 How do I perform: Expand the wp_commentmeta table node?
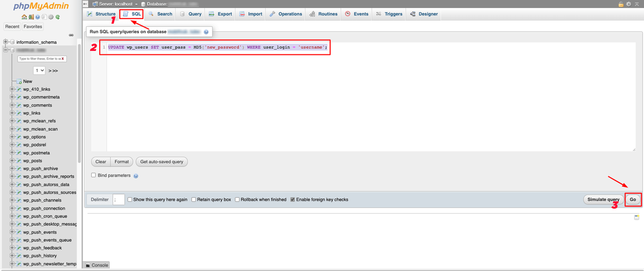(x=12, y=97)
